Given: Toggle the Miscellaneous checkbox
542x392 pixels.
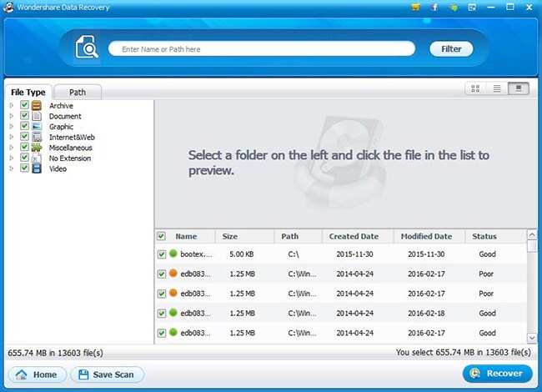Looking at the screenshot, I should [24, 147].
